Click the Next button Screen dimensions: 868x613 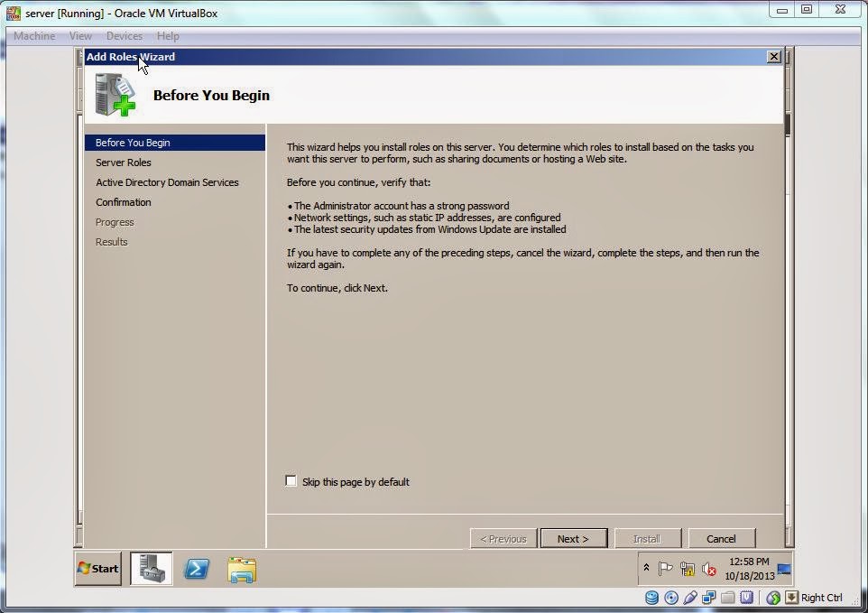point(574,538)
